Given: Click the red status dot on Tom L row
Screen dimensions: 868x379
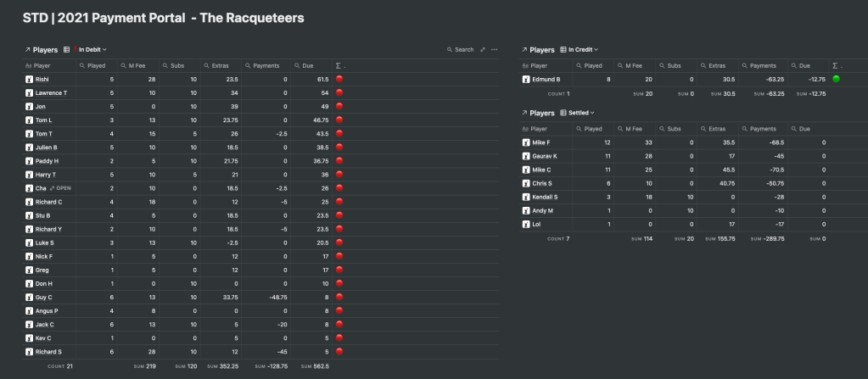Looking at the screenshot, I should click(x=340, y=120).
